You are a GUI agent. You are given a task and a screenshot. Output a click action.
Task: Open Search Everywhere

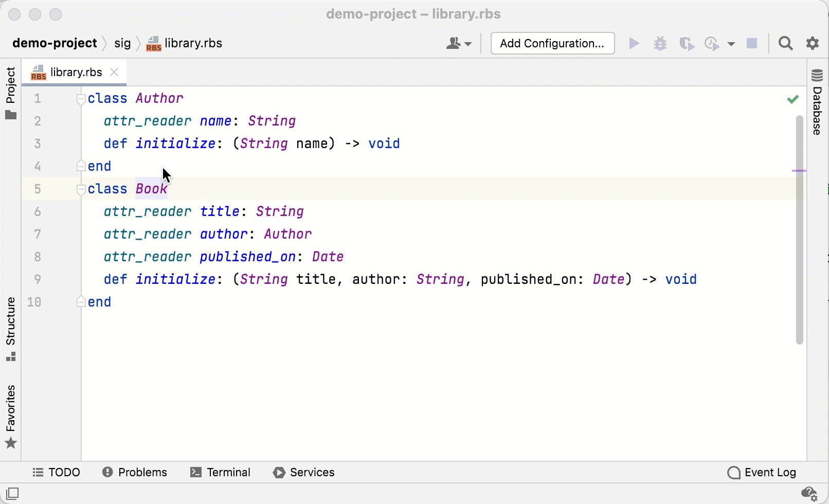pos(785,43)
